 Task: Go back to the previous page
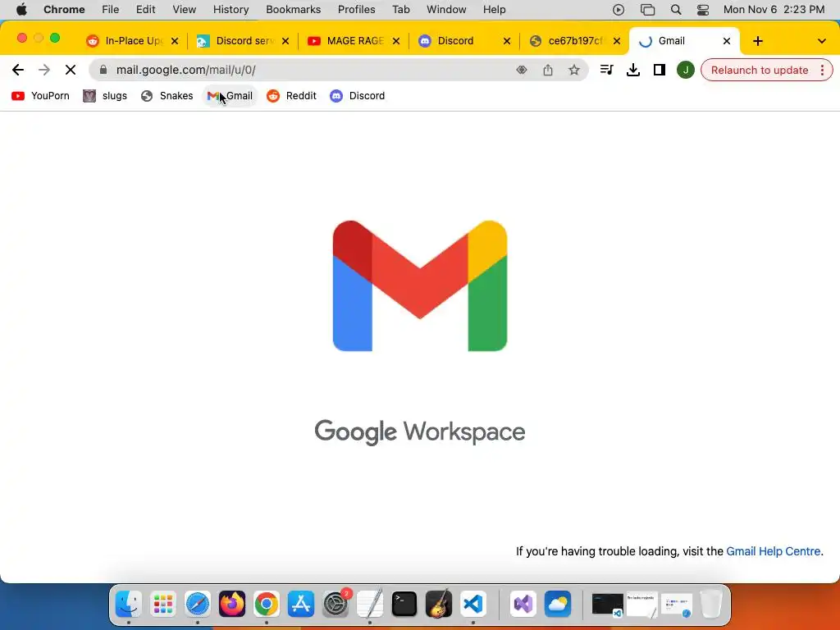coord(18,70)
